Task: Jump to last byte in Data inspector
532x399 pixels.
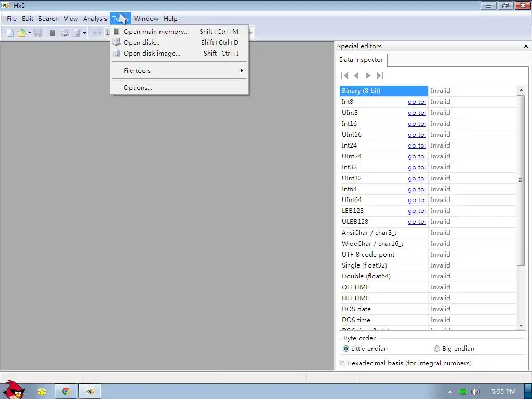Action: tap(380, 75)
